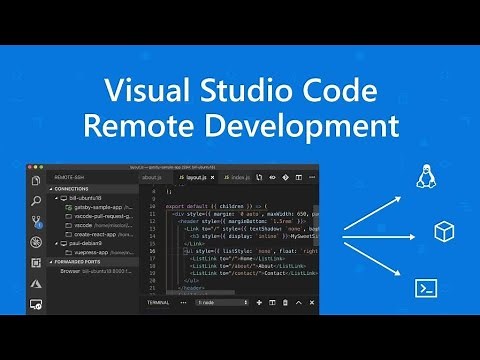Split the editor with split icon
The width and height of the screenshot is (480, 360).
coord(299,178)
